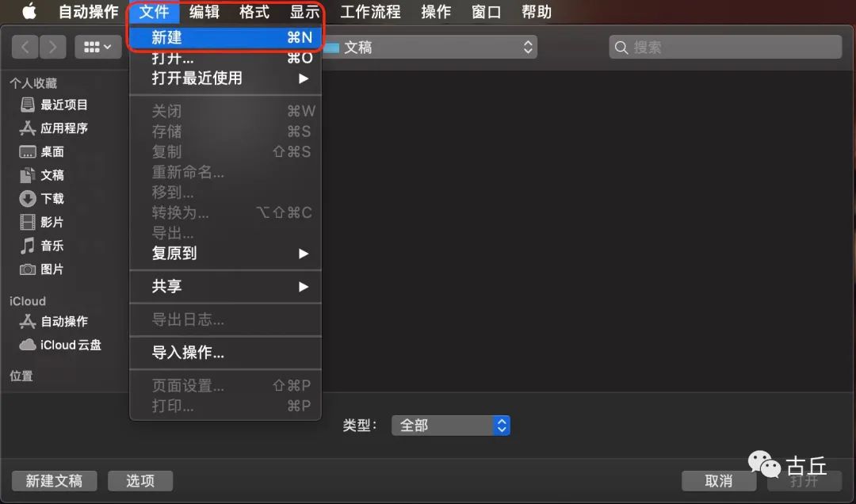Click the 取消 button
The width and height of the screenshot is (856, 504).
click(718, 480)
